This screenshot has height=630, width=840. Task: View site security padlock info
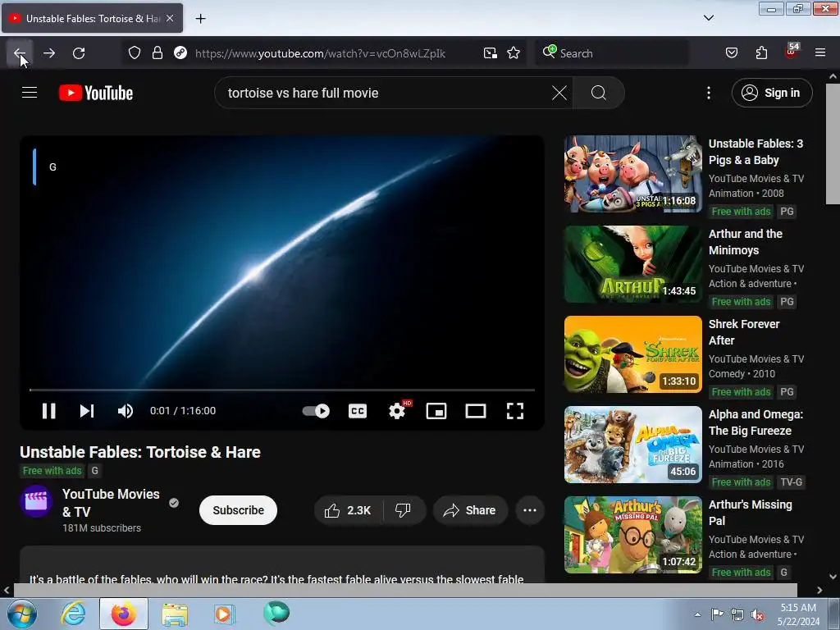(x=157, y=52)
